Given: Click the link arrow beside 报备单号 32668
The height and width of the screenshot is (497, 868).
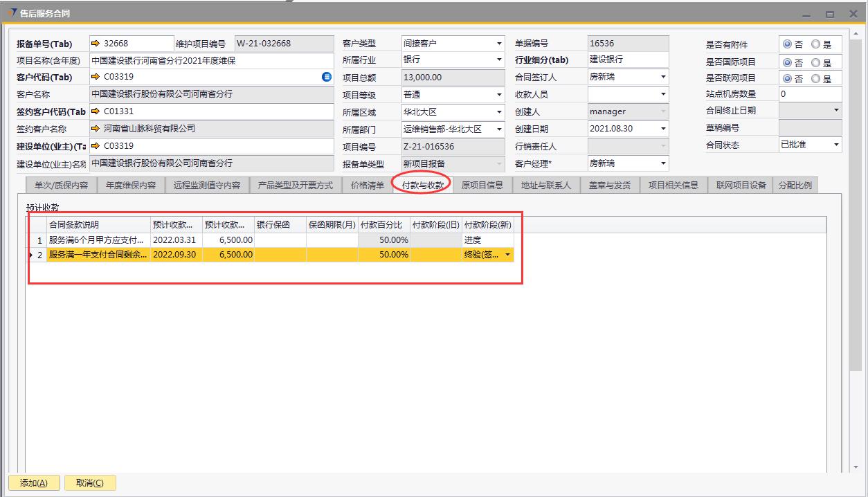Looking at the screenshot, I should click(x=96, y=44).
